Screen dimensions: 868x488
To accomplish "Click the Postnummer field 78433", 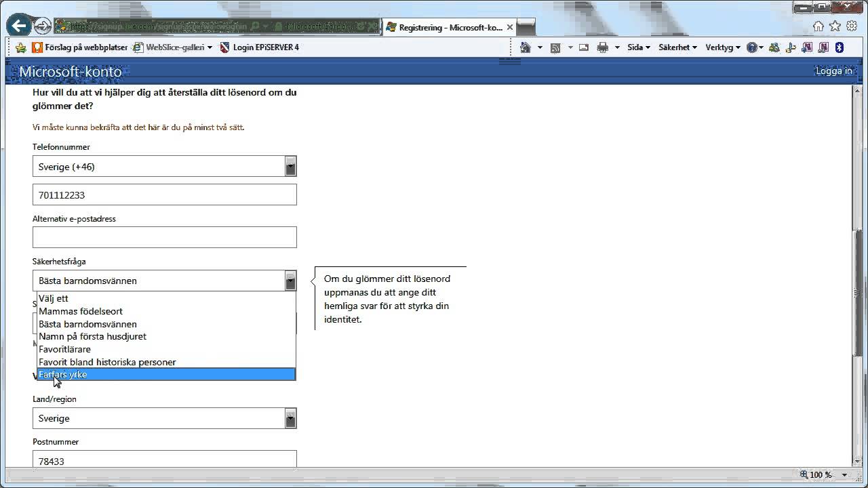I will click(165, 460).
